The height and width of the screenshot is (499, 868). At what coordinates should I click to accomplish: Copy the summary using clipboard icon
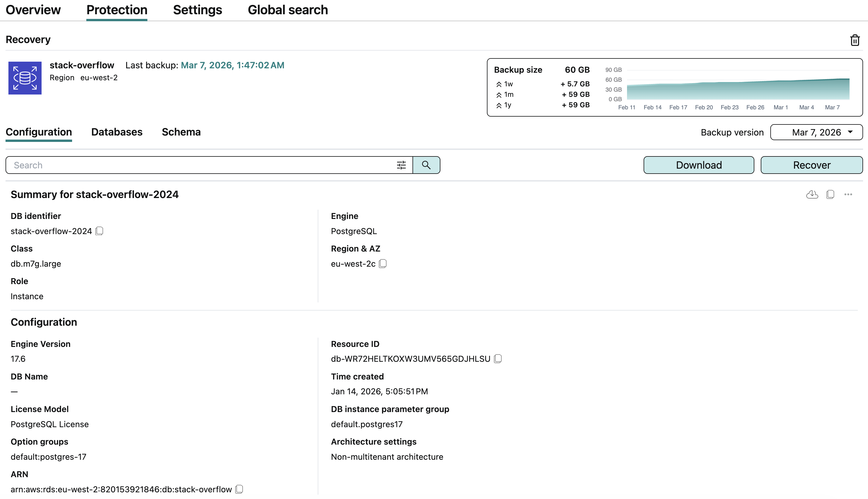[830, 195]
